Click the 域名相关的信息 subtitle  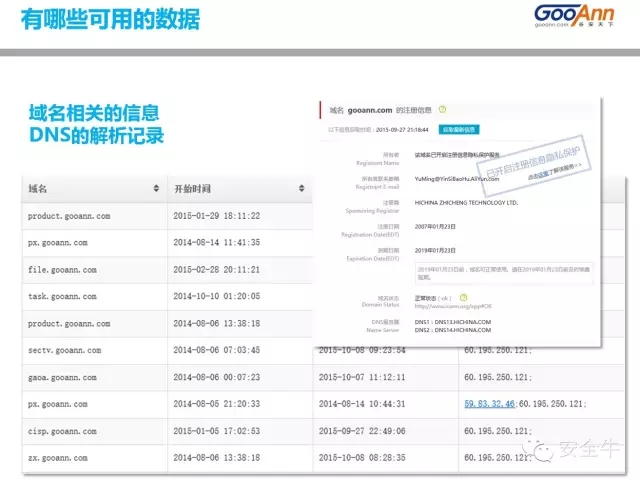[x=94, y=113]
